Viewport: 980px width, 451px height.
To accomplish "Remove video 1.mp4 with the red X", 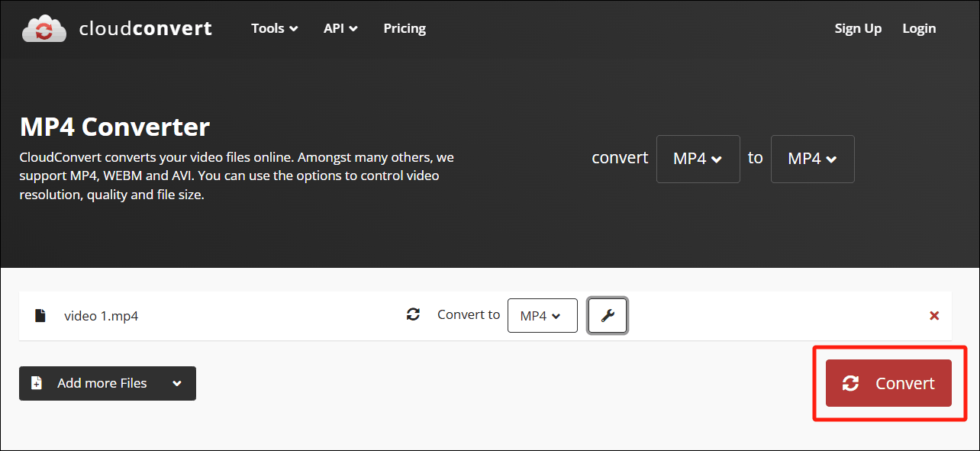I will (x=934, y=315).
